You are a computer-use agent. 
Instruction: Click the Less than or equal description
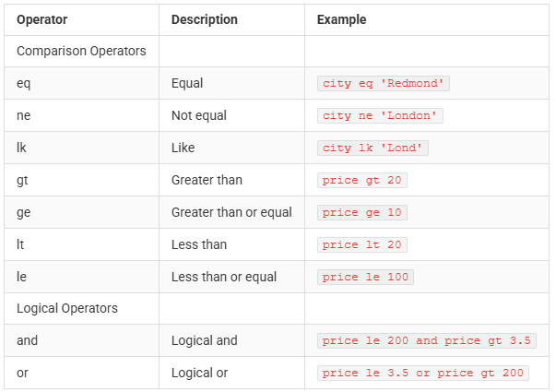224,277
